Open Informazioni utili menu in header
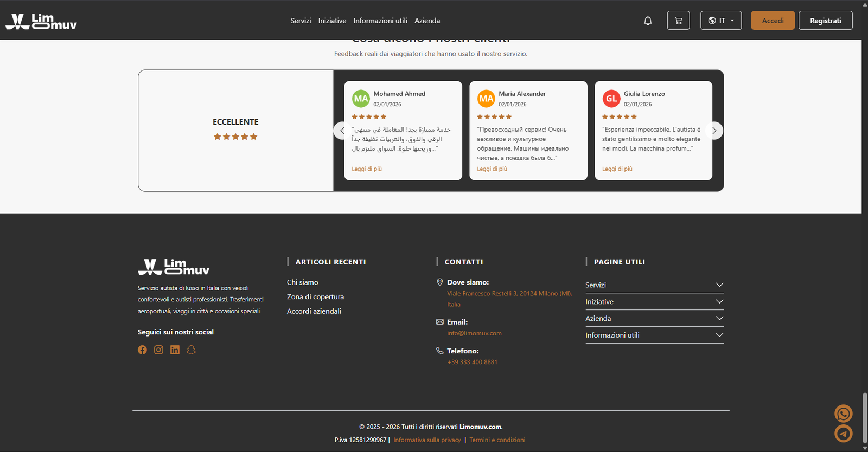Image resolution: width=868 pixels, height=452 pixels. pyautogui.click(x=380, y=21)
